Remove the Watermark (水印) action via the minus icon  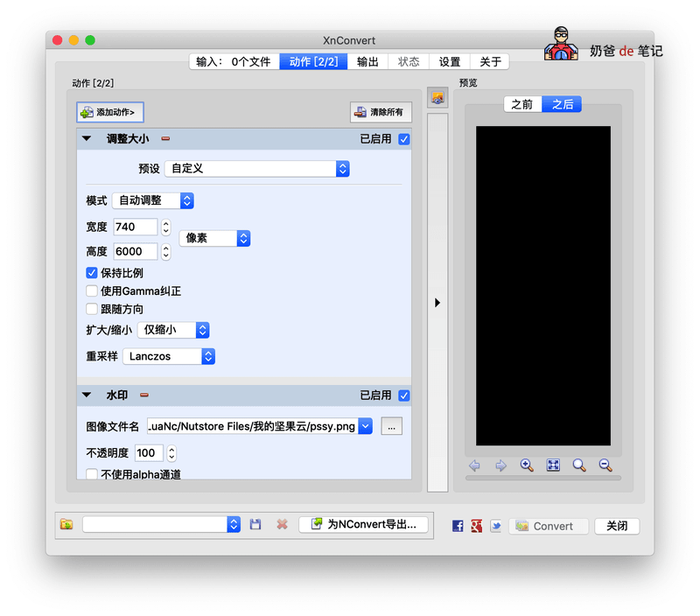(144, 395)
